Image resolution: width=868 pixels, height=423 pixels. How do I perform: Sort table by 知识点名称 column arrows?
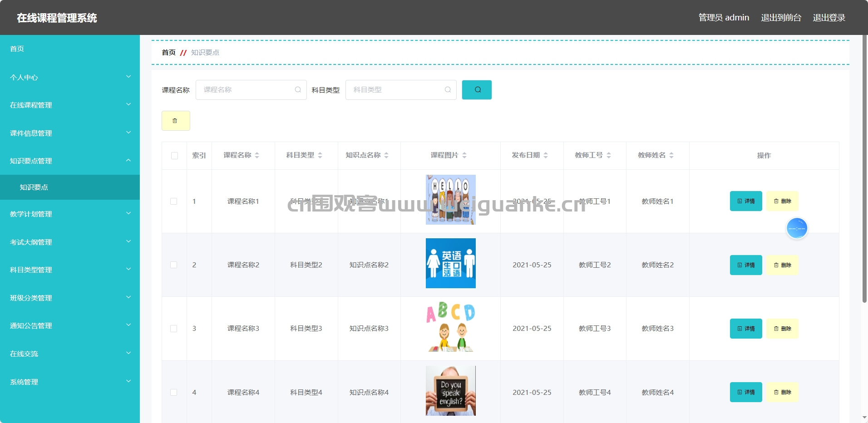pyautogui.click(x=386, y=155)
